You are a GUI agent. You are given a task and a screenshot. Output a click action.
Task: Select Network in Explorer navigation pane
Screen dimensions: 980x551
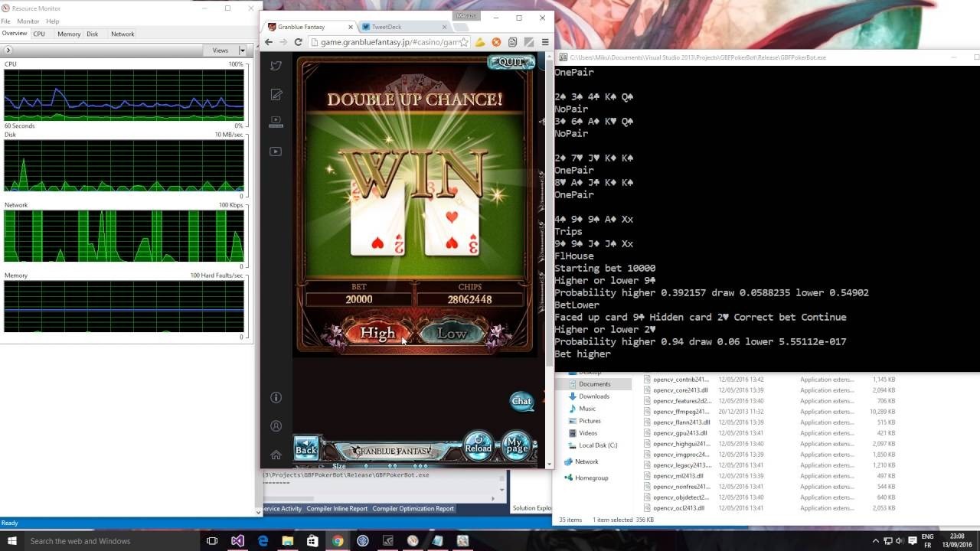point(586,461)
